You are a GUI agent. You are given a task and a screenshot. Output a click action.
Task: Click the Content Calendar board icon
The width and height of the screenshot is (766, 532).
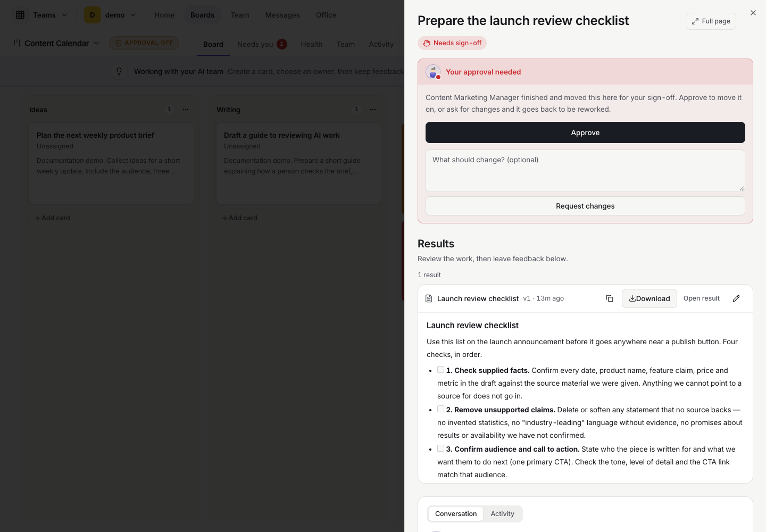17,43
